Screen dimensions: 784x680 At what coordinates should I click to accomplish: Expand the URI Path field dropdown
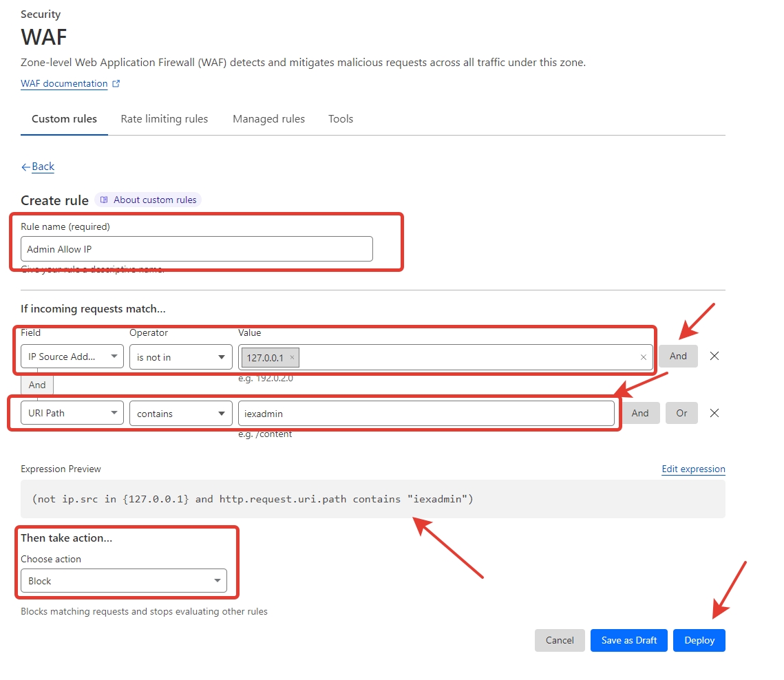(72, 414)
